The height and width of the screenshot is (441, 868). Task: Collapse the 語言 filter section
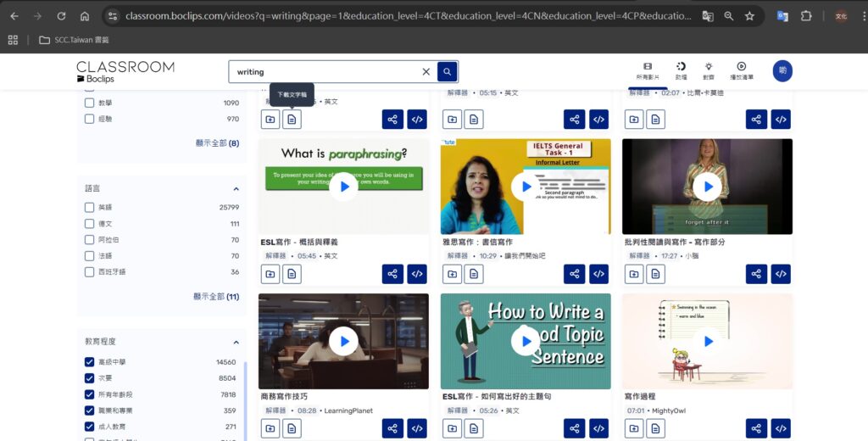(236, 188)
